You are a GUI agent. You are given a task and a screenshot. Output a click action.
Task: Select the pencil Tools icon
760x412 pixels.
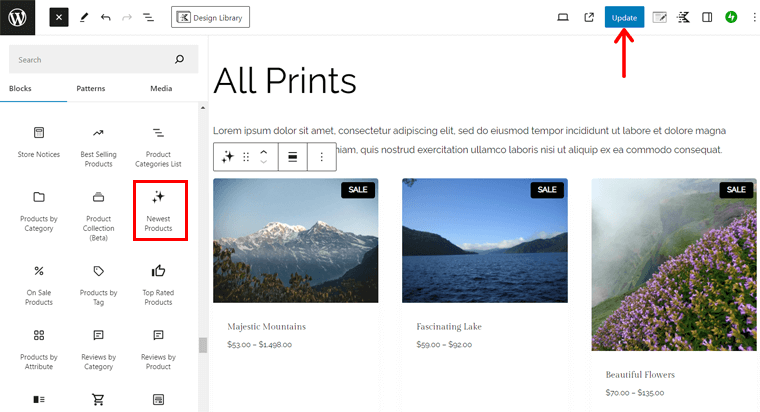(84, 17)
